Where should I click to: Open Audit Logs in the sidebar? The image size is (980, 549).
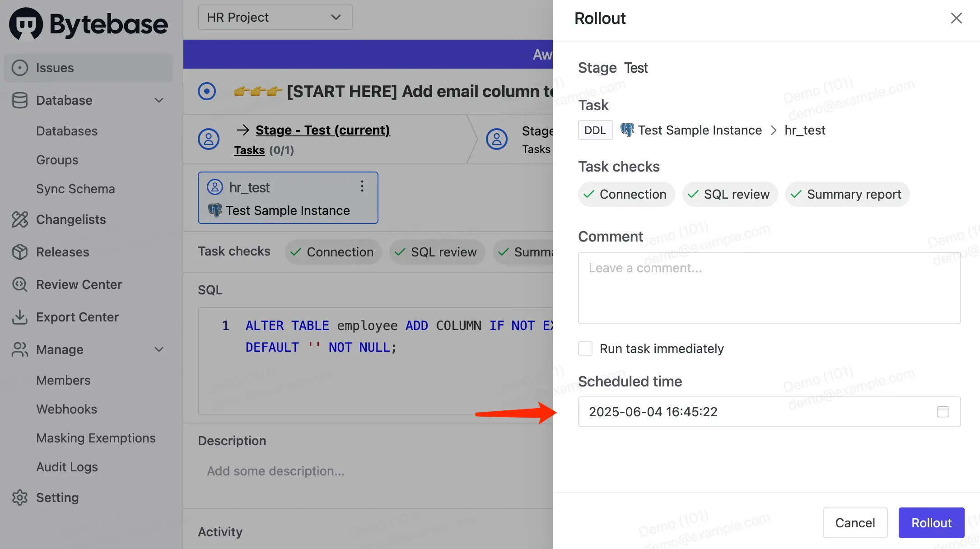coord(67,467)
